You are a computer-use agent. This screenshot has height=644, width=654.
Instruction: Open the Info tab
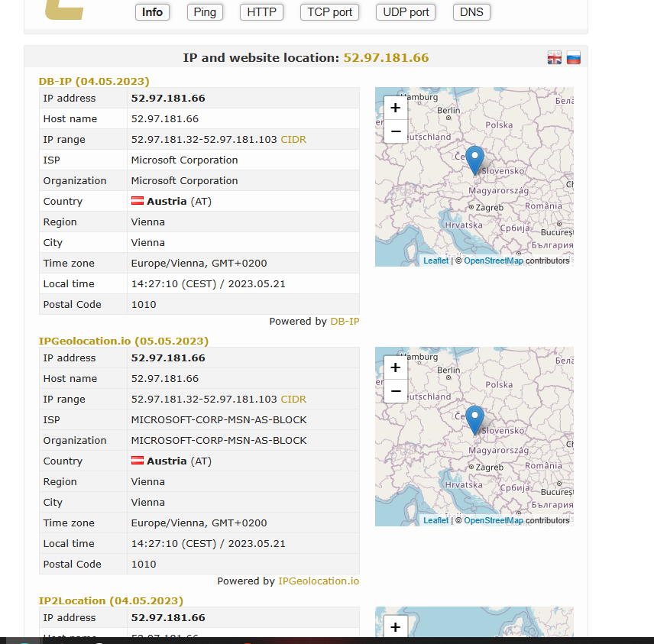(x=152, y=12)
